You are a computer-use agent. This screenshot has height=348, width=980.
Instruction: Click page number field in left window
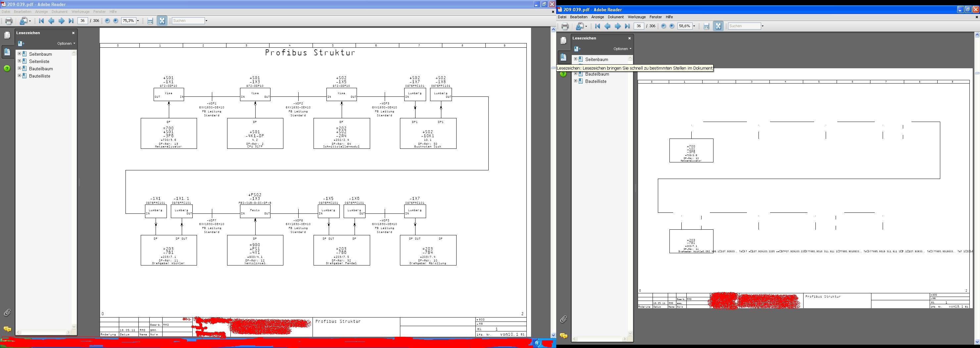(82, 21)
